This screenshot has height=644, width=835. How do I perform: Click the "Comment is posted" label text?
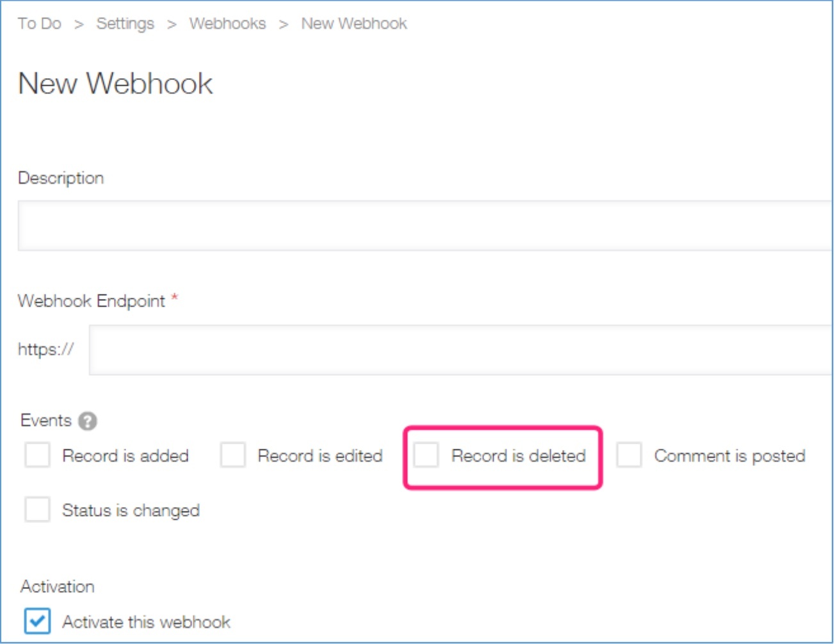click(x=729, y=456)
